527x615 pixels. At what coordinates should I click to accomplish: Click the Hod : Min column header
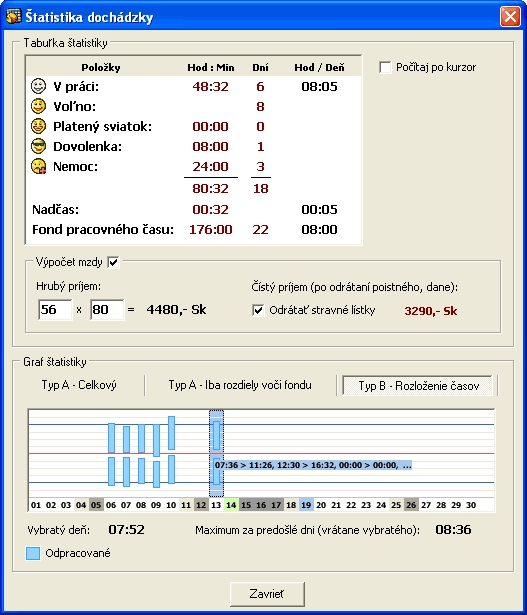211,67
